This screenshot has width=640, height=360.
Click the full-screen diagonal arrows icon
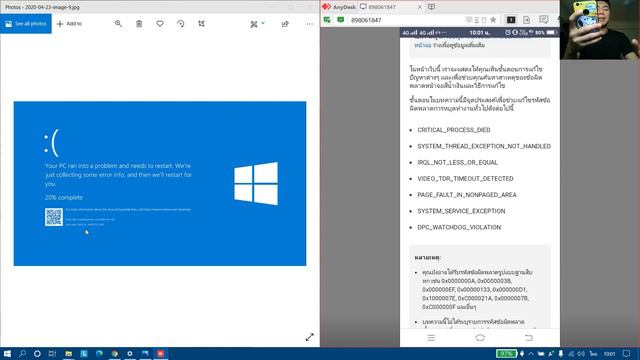coord(310,337)
